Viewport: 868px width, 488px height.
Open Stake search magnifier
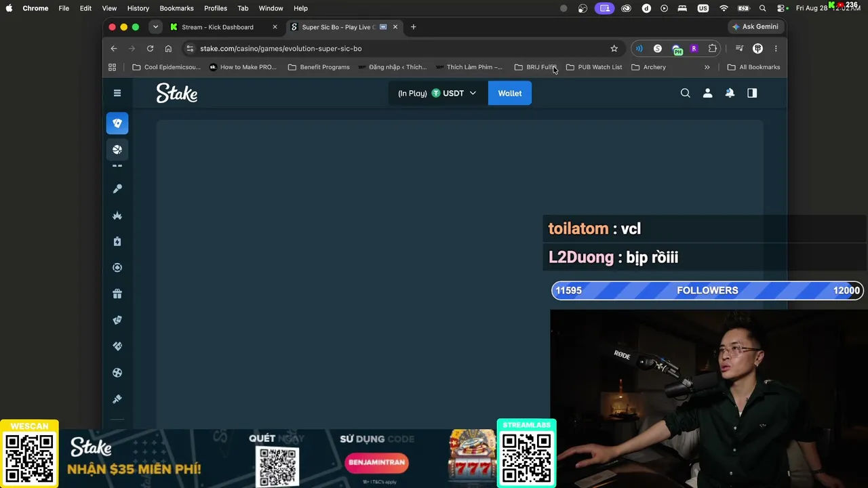point(686,93)
